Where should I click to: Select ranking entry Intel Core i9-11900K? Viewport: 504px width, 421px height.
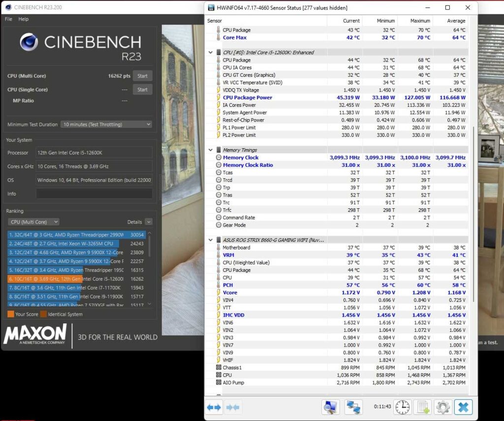(x=76, y=296)
